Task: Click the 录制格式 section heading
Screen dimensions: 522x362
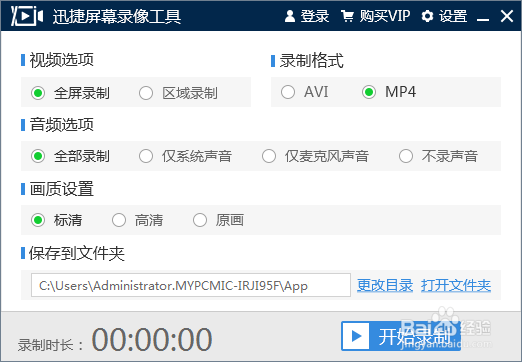Action: point(312,61)
